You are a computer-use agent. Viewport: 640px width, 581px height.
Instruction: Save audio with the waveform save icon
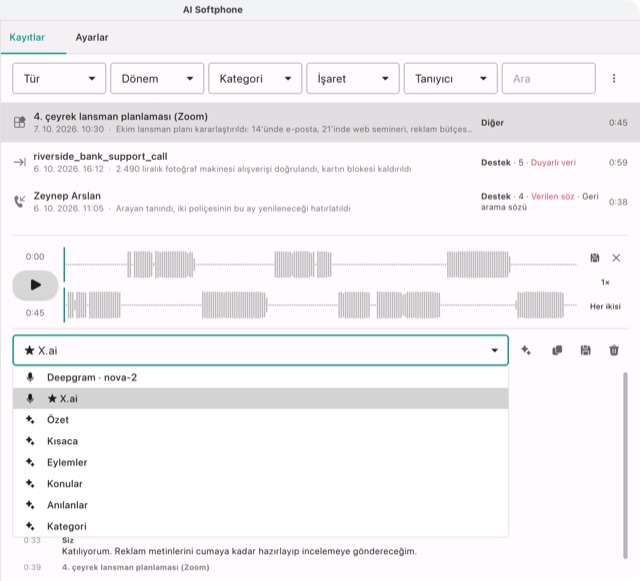[595, 258]
